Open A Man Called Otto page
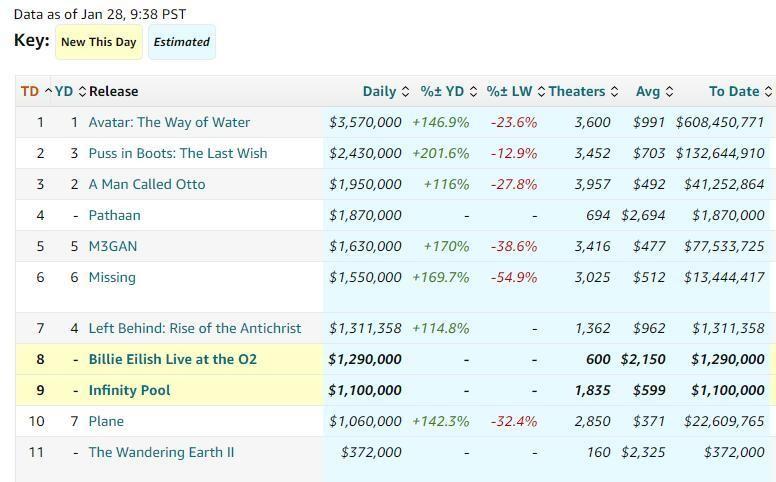The width and height of the screenshot is (776, 482). click(x=147, y=184)
